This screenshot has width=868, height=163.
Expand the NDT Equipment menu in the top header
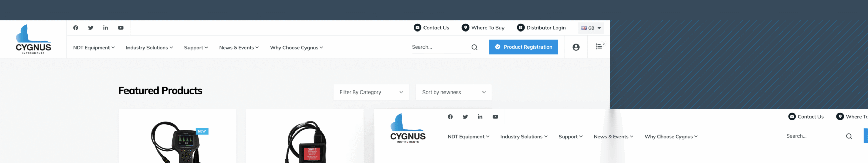(94, 48)
